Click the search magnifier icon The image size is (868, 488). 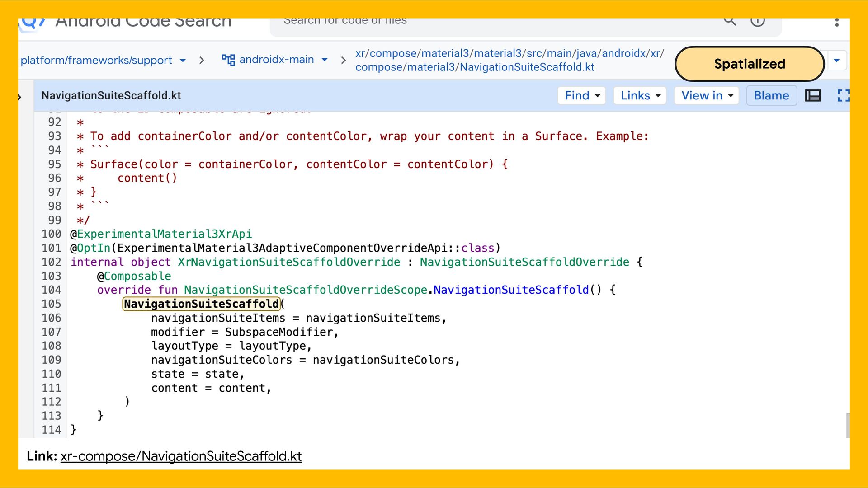click(730, 21)
